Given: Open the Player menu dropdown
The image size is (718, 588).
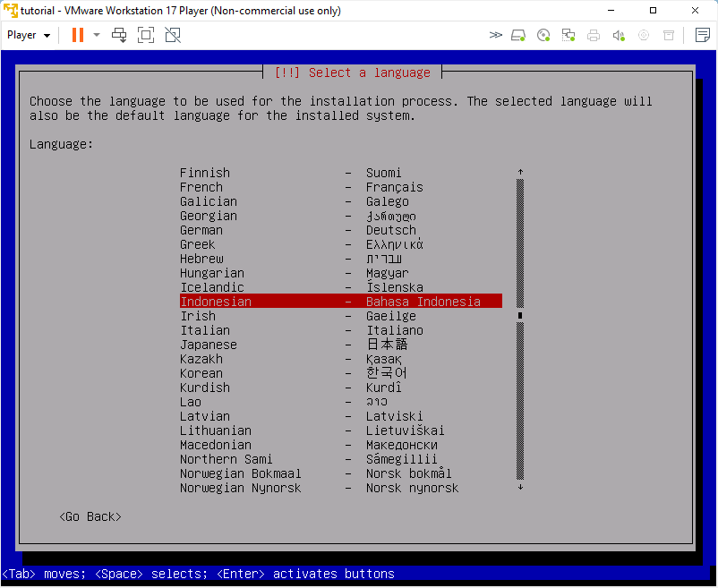Looking at the screenshot, I should pos(29,35).
